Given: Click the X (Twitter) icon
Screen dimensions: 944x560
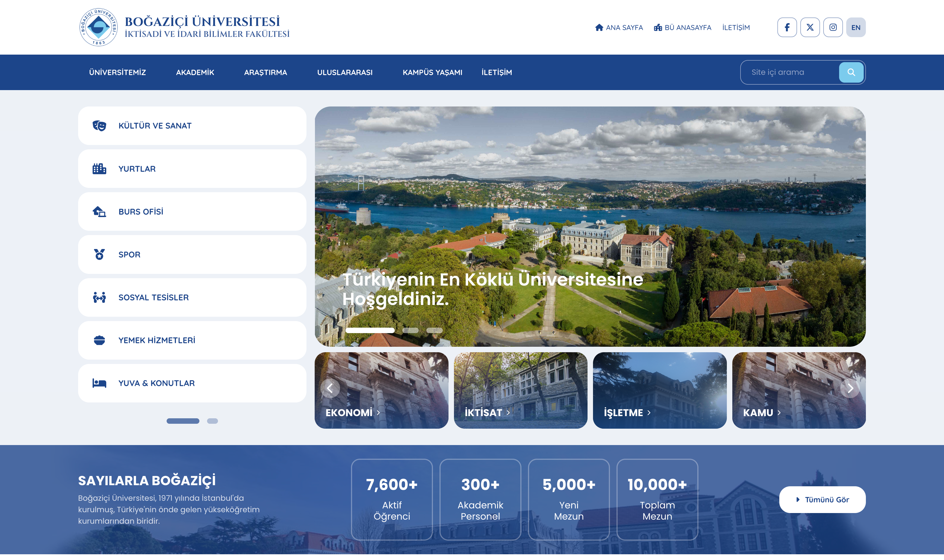Looking at the screenshot, I should pyautogui.click(x=810, y=27).
